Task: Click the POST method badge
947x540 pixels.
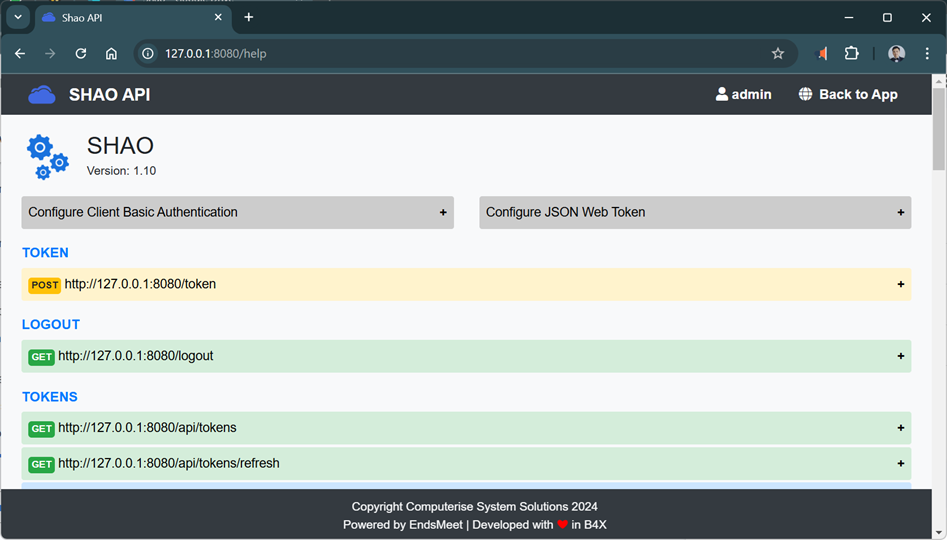Action: (x=45, y=285)
